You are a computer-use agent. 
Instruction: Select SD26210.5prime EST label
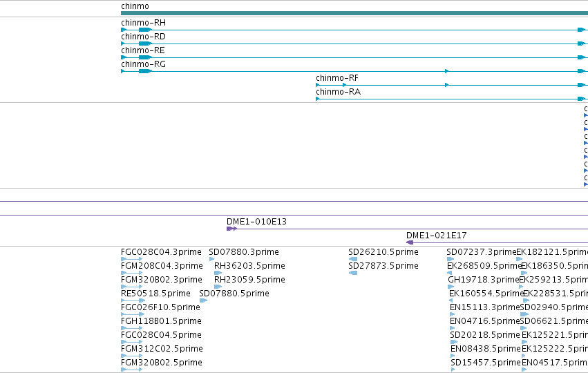coord(383,252)
